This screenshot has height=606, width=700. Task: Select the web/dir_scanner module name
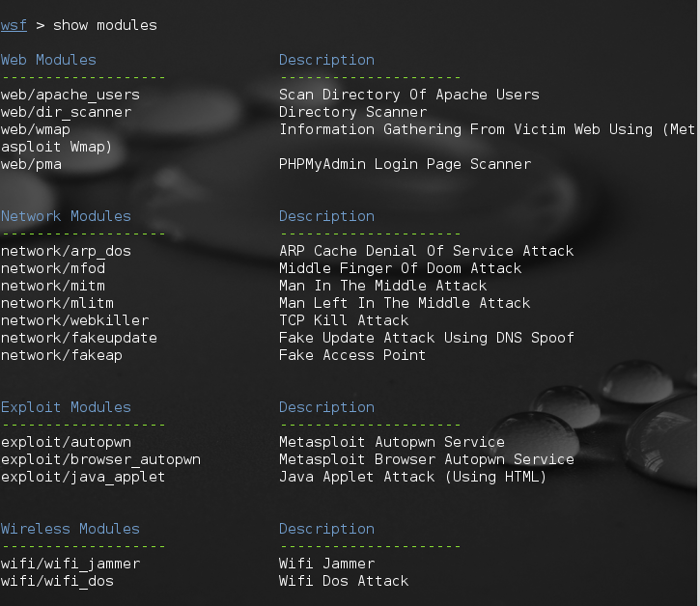pos(66,112)
